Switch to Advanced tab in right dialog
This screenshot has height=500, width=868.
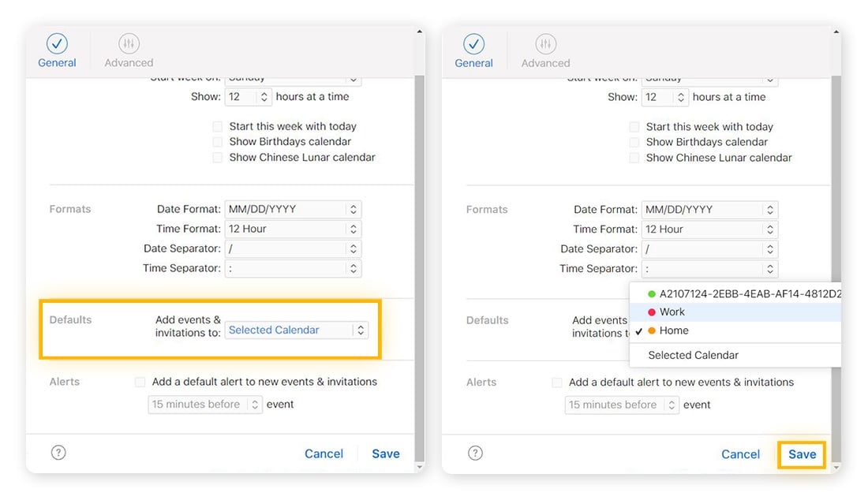(544, 50)
